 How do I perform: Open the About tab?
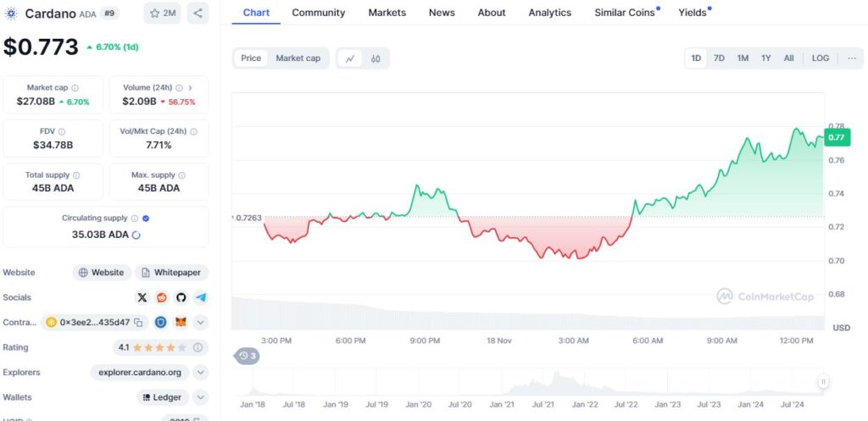coord(492,13)
